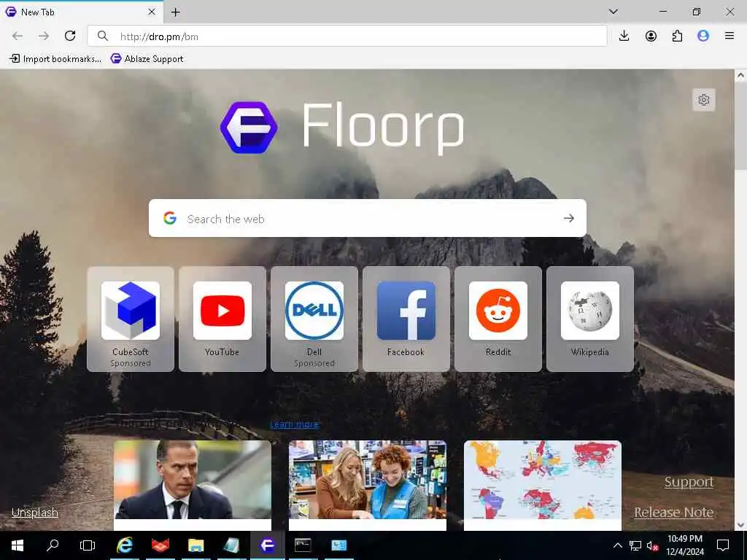Click the Google logo in search box

pyautogui.click(x=170, y=218)
